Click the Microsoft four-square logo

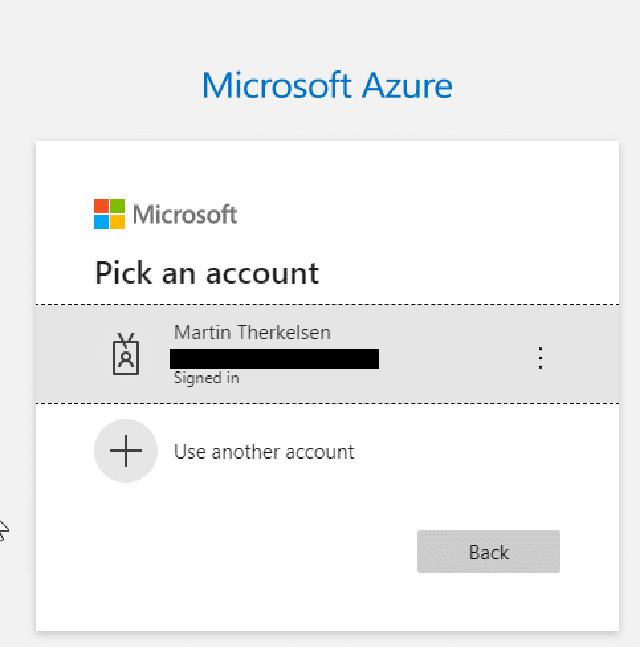(x=109, y=214)
